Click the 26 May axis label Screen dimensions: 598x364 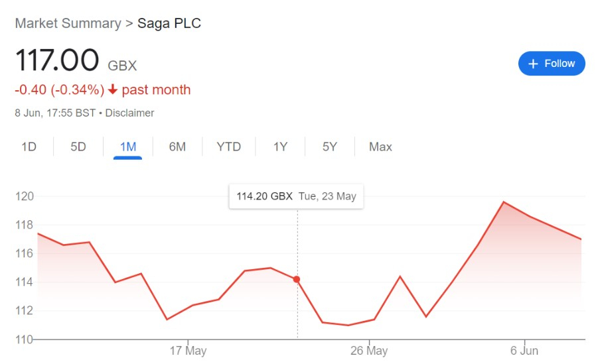click(369, 350)
